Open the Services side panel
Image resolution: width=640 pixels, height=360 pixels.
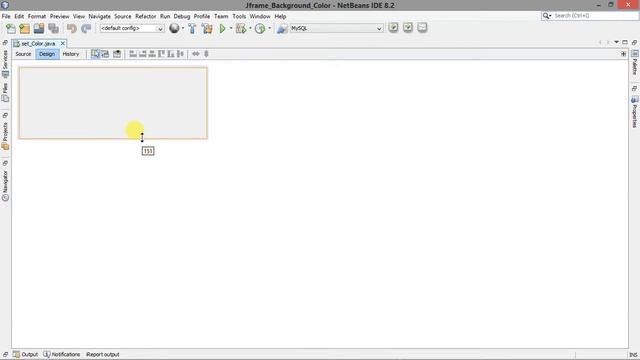(5, 64)
